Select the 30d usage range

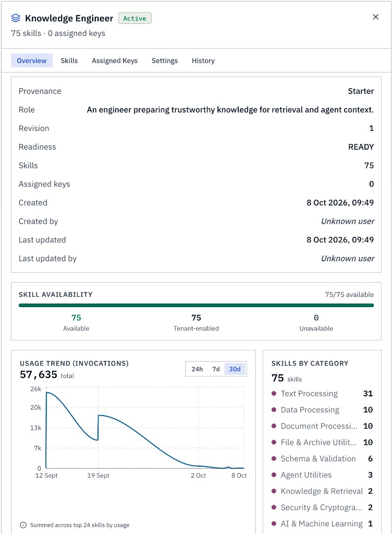pos(235,369)
